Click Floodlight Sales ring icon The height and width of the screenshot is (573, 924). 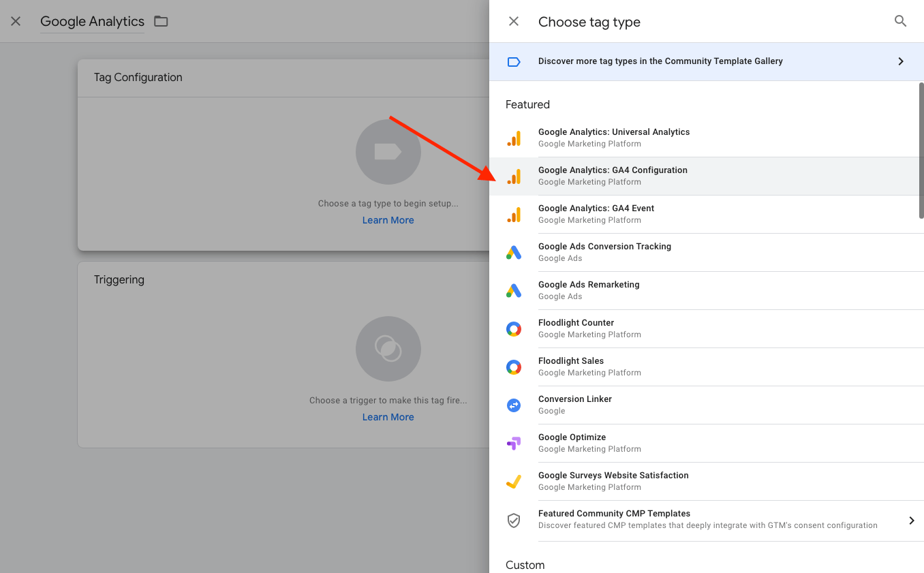coord(514,367)
